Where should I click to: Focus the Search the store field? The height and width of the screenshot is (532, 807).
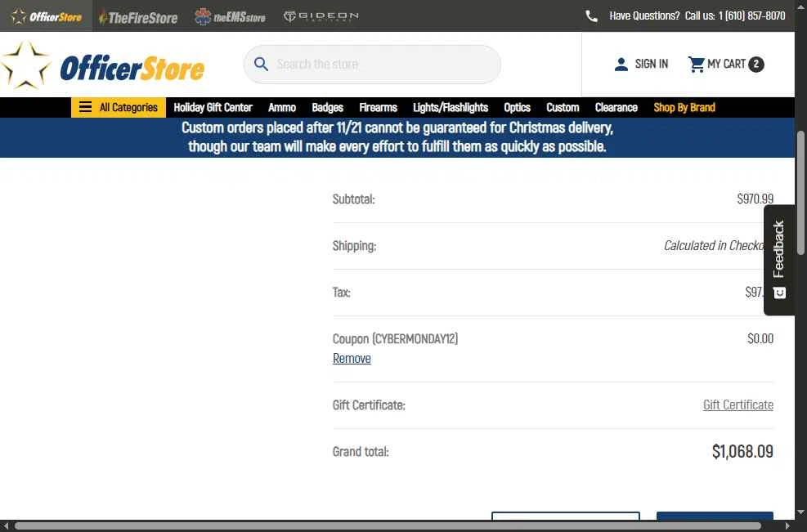point(372,65)
